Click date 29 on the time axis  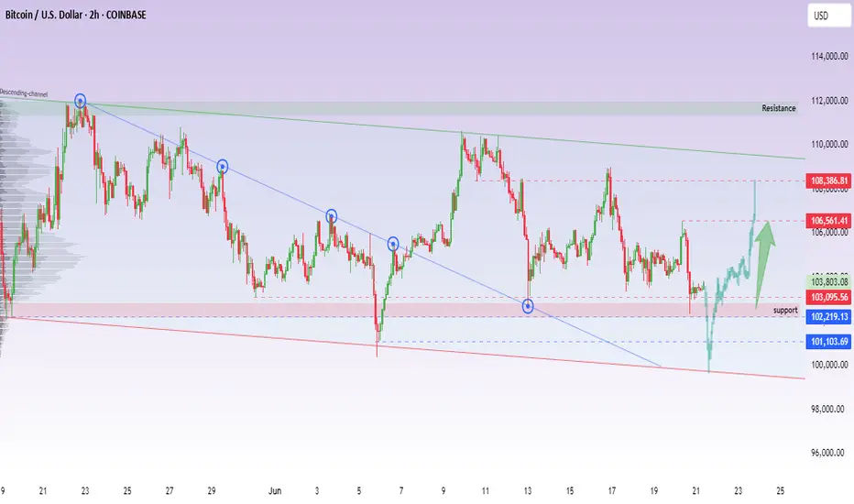[212, 491]
